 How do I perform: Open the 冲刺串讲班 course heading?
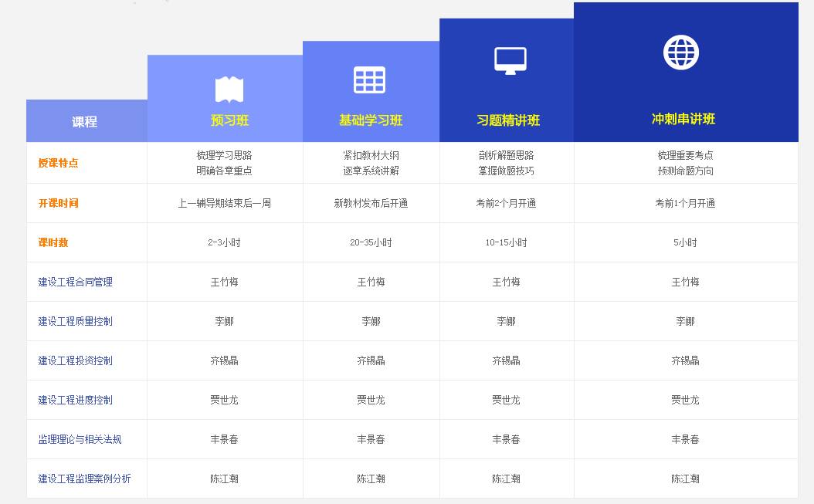(683, 119)
